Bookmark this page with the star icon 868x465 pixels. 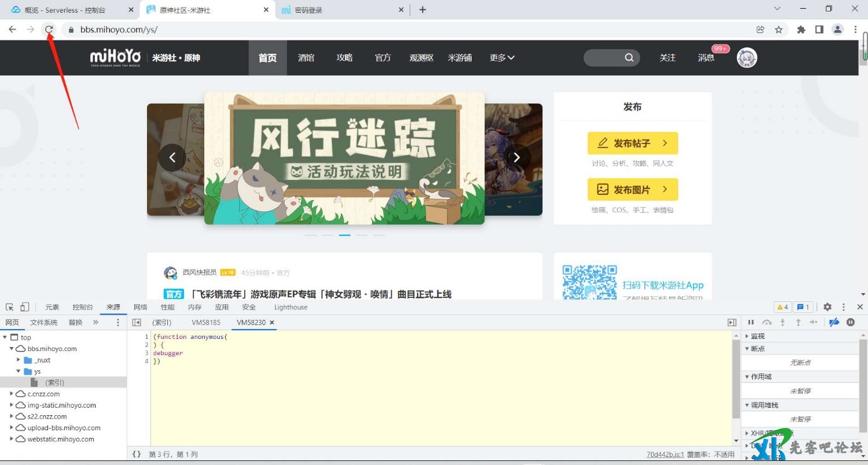tap(779, 29)
